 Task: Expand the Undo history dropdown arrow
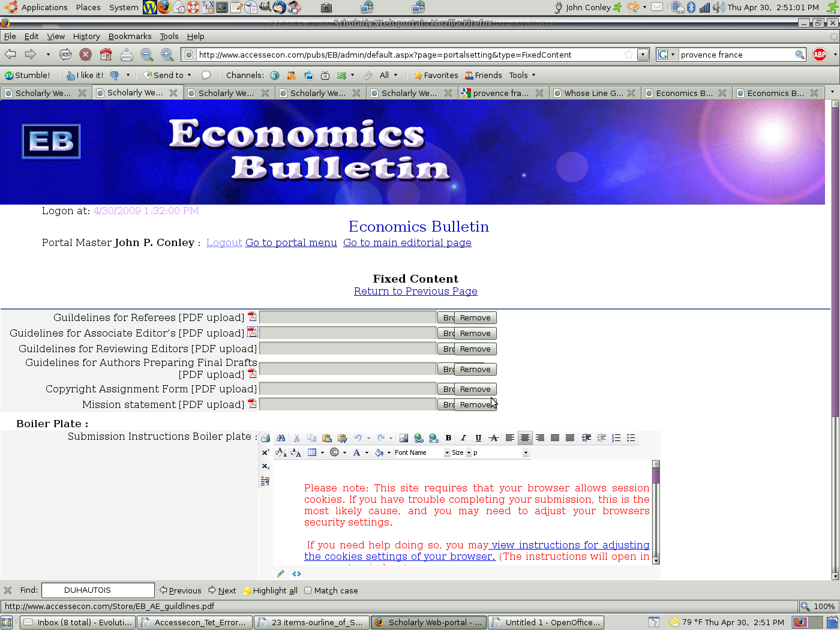(x=368, y=438)
